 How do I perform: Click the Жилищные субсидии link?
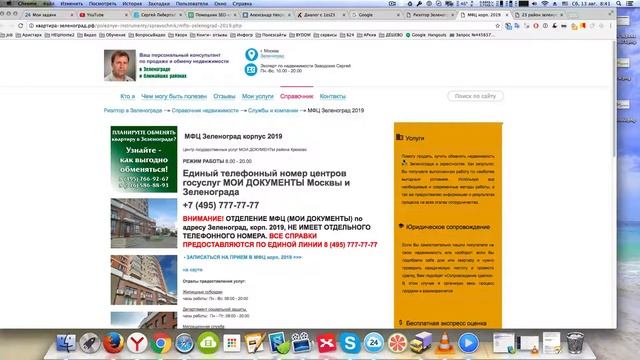tap(202, 292)
